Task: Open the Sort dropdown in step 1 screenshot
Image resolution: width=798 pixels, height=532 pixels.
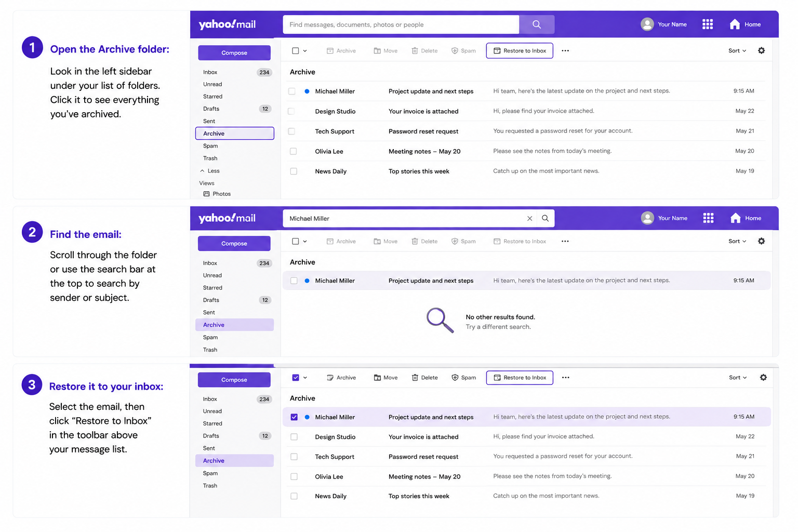Action: [737, 50]
